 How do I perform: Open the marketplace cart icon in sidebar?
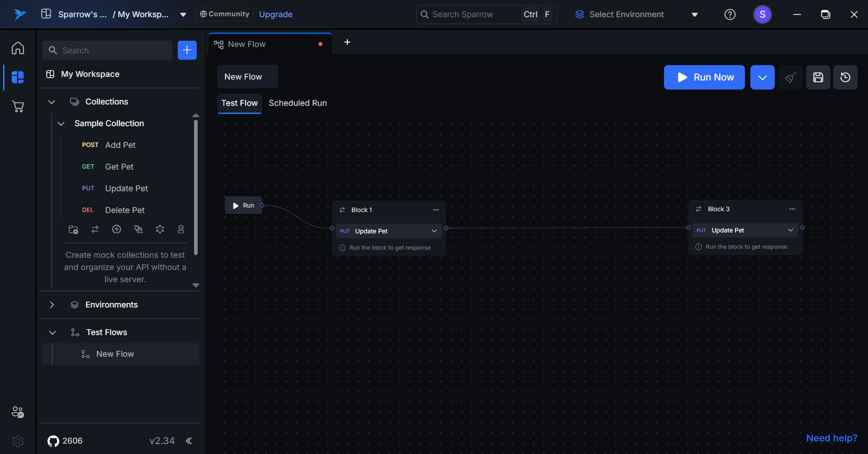point(18,107)
